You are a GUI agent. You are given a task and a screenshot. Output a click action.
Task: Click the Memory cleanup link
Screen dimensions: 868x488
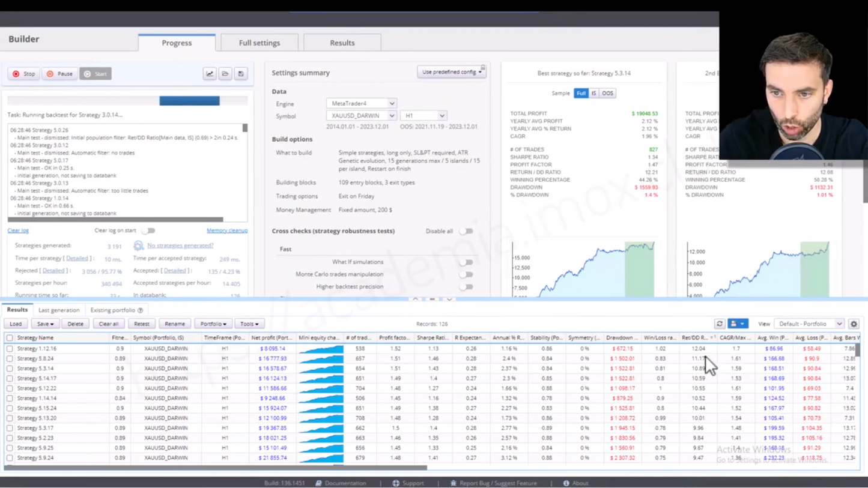click(x=227, y=230)
